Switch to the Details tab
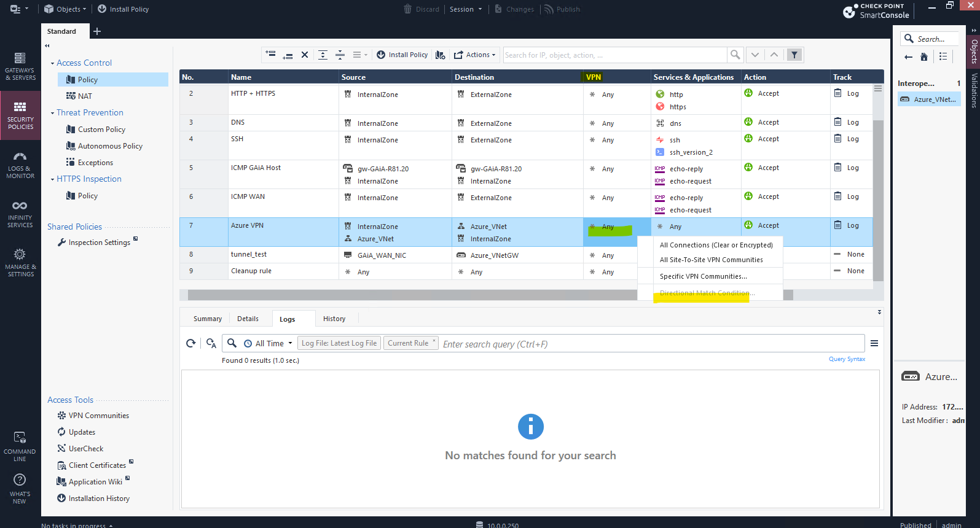Screen dimensions: 980x528 point(248,319)
